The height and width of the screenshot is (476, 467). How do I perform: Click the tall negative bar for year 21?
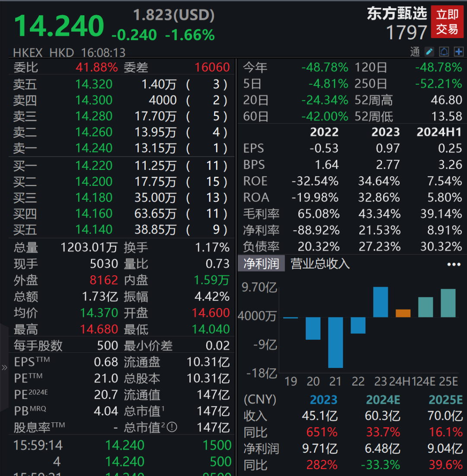pos(336,342)
